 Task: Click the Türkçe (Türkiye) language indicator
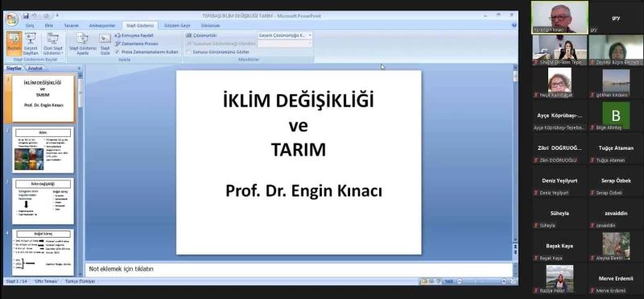[80, 281]
